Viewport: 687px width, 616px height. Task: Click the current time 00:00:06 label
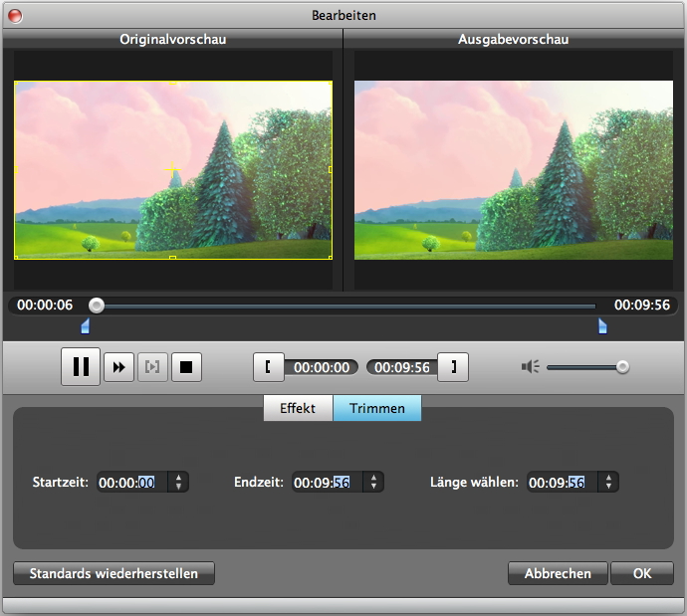tap(45, 306)
